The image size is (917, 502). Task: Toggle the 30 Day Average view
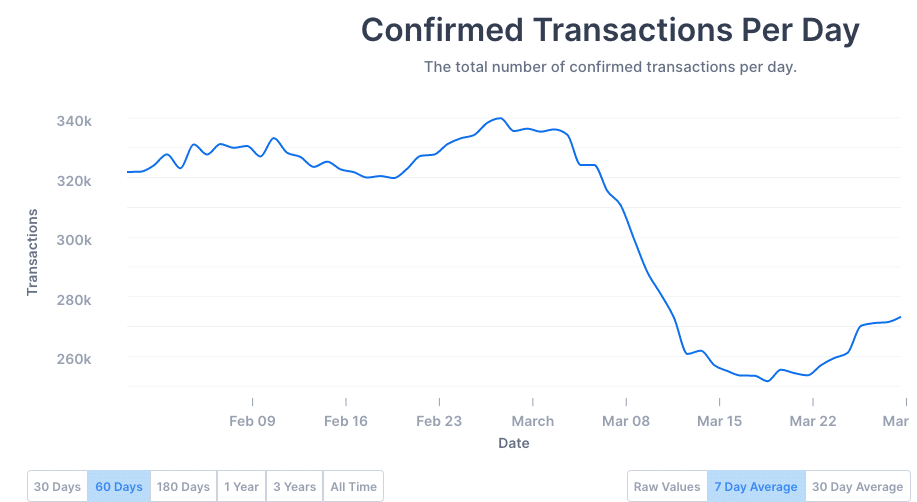tap(857, 487)
